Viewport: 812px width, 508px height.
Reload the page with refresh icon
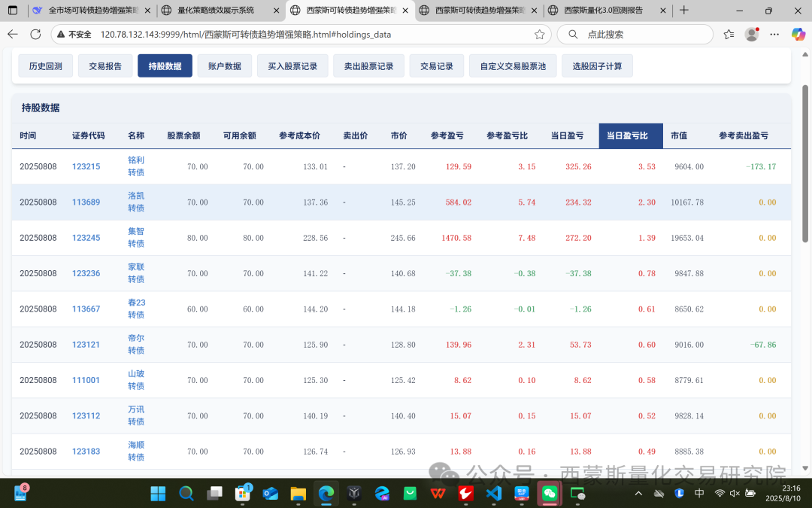point(35,34)
